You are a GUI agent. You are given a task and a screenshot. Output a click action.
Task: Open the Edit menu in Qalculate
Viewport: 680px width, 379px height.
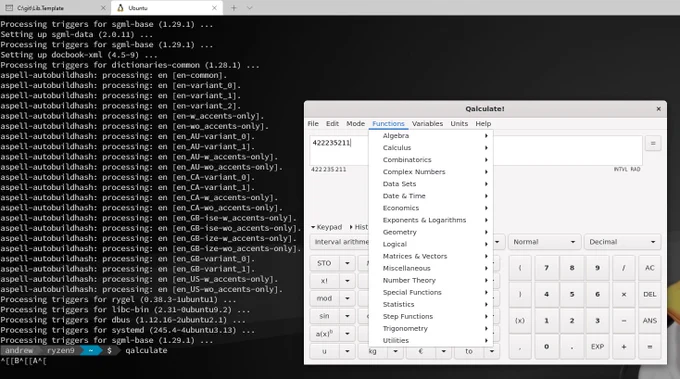click(x=332, y=124)
